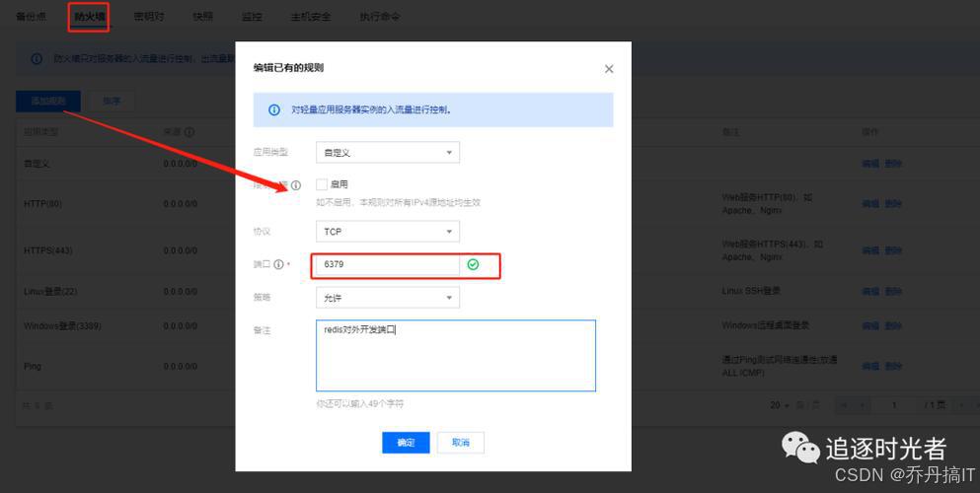Click the 备注 textarea with redis note
980x493 pixels.
(x=456, y=356)
